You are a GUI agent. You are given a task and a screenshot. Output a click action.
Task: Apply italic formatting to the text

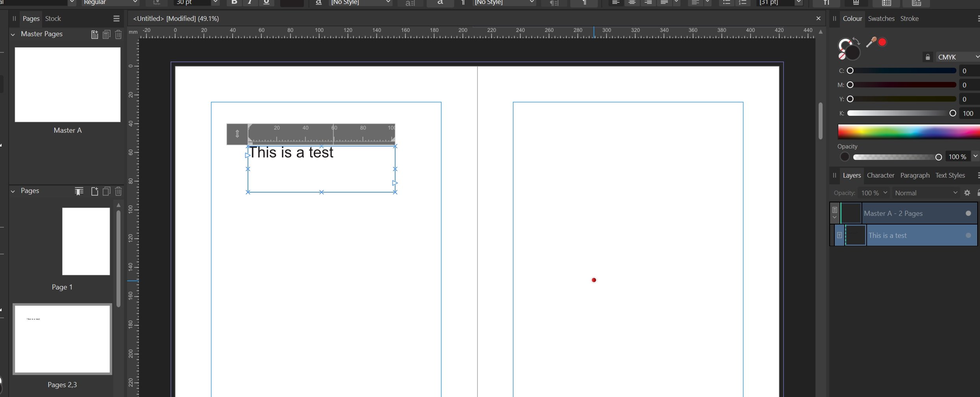click(250, 2)
